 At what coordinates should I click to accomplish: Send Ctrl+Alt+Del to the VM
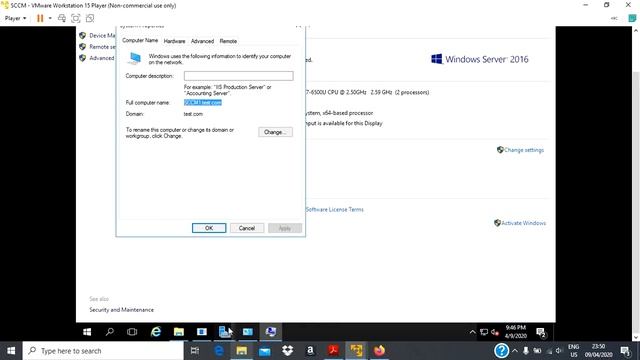[x=62, y=18]
